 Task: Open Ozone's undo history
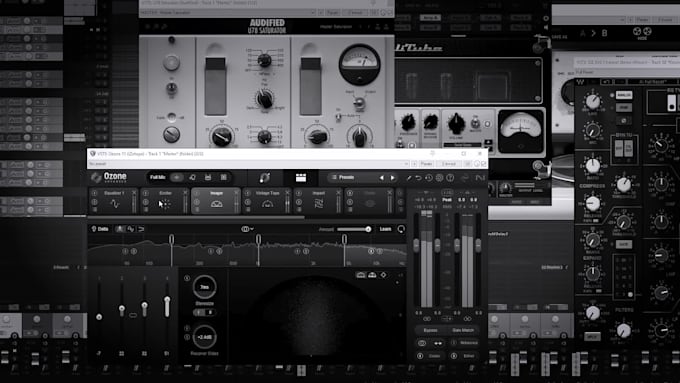pos(429,178)
